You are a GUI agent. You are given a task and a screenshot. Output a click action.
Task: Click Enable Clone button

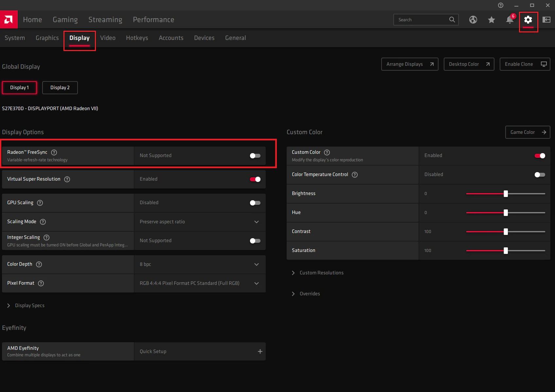(525, 64)
